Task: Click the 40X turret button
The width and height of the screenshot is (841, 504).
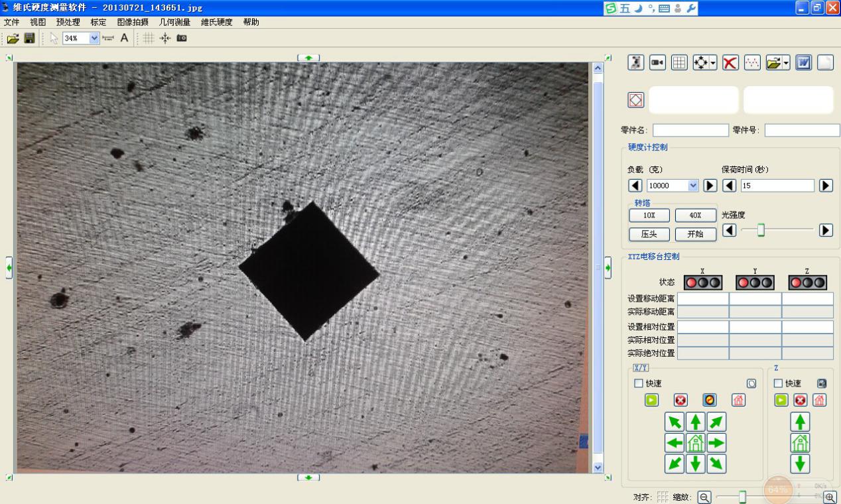Action: click(x=695, y=215)
